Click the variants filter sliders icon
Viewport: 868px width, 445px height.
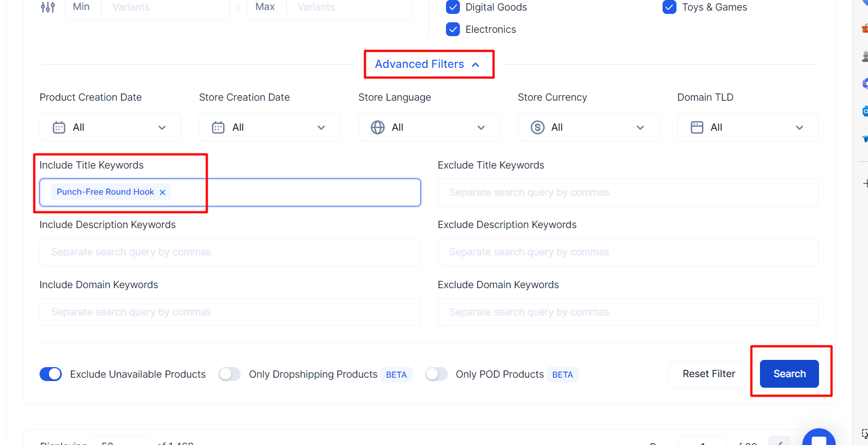(x=48, y=7)
